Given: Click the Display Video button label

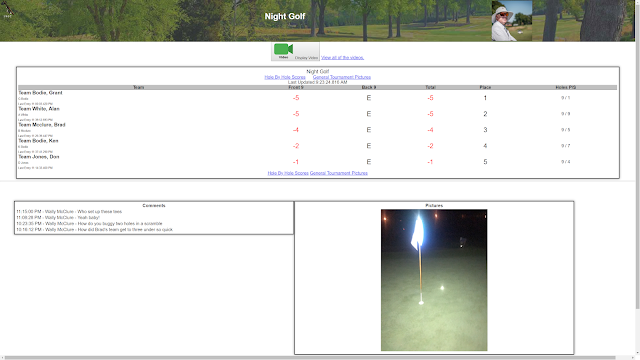Looking at the screenshot, I should pyautogui.click(x=306, y=58).
